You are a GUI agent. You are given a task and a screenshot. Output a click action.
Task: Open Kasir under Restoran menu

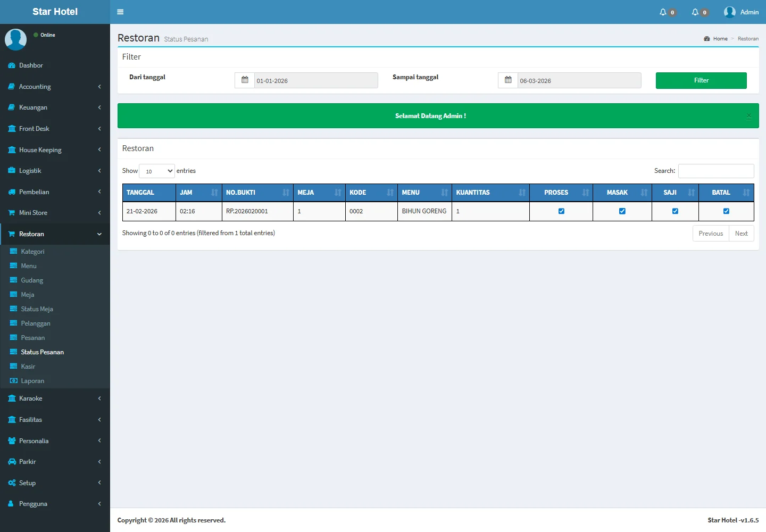[x=28, y=367]
